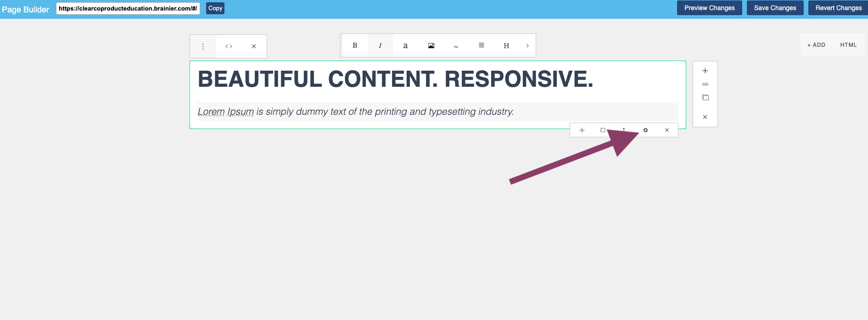Click the + ADD button
Image resolution: width=868 pixels, height=320 pixels.
coord(816,45)
